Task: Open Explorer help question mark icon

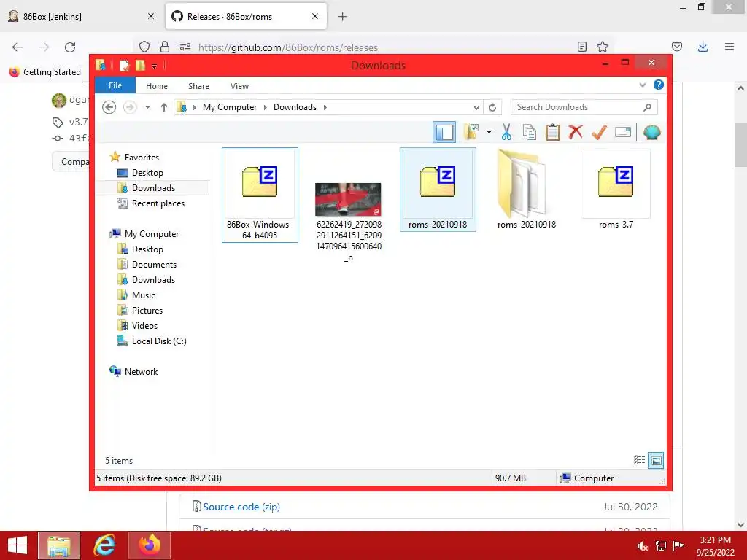Action: [659, 85]
